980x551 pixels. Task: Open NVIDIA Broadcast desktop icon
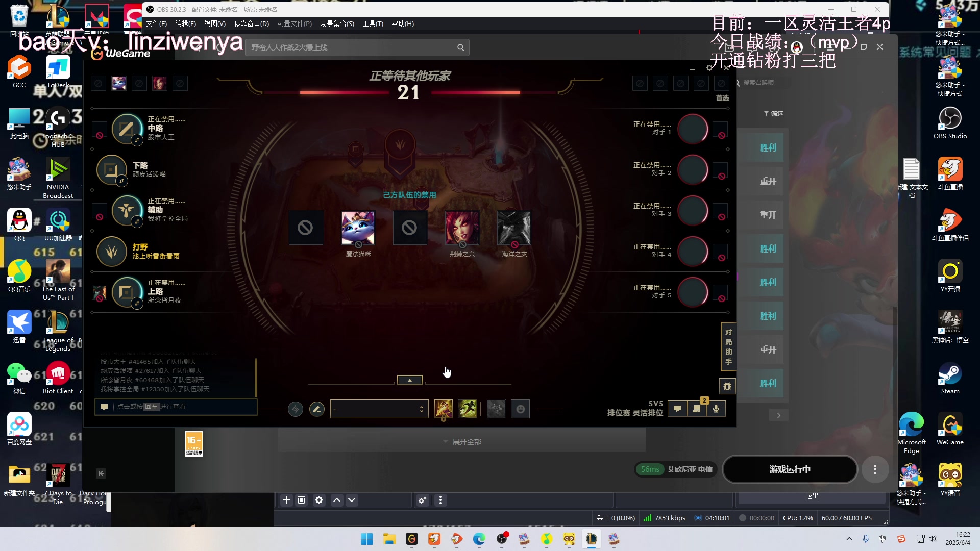[58, 178]
